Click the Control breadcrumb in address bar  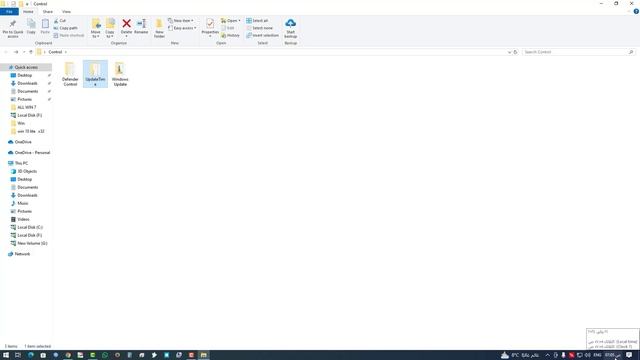tap(55, 52)
